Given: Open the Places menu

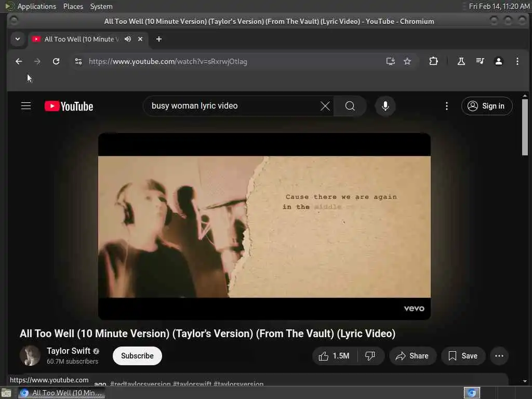Looking at the screenshot, I should pos(73,6).
